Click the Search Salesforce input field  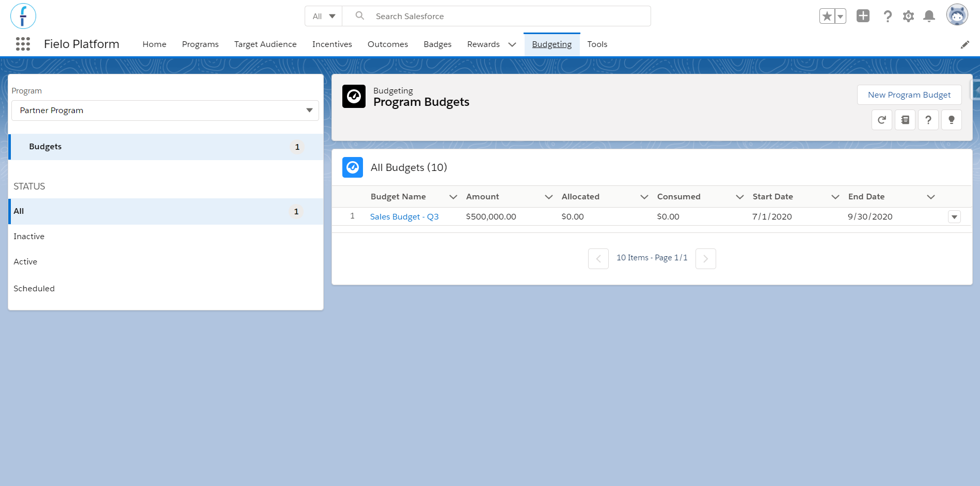(x=497, y=16)
